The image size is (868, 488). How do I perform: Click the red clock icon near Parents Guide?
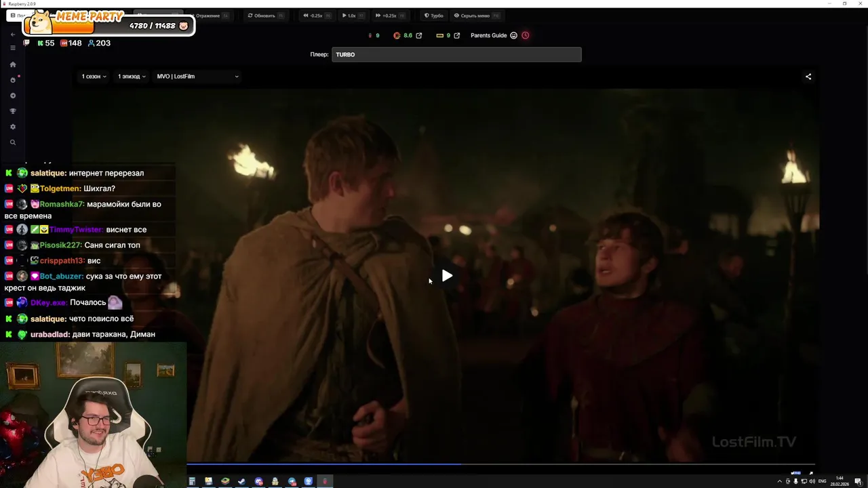525,35
